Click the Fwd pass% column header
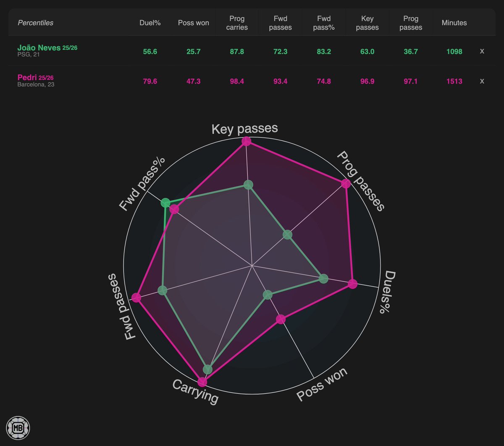 point(324,23)
